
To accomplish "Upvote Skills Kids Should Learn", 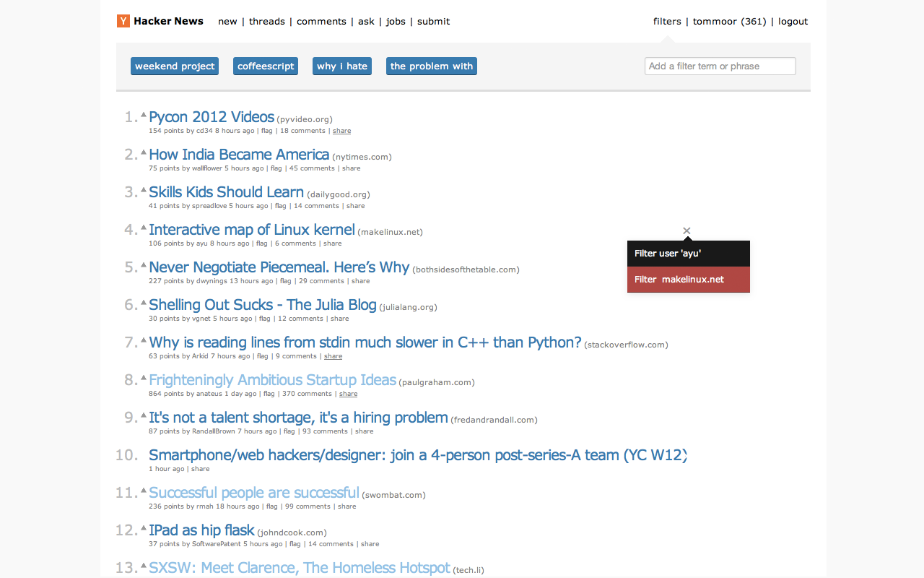I will click(144, 189).
